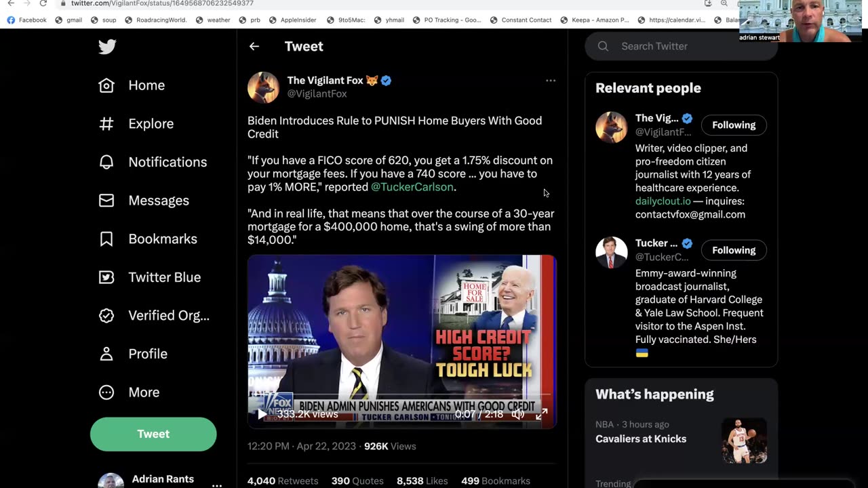Open the 9to5Mac bookmark
Image resolution: width=868 pixels, height=488 pixels.
(344, 20)
